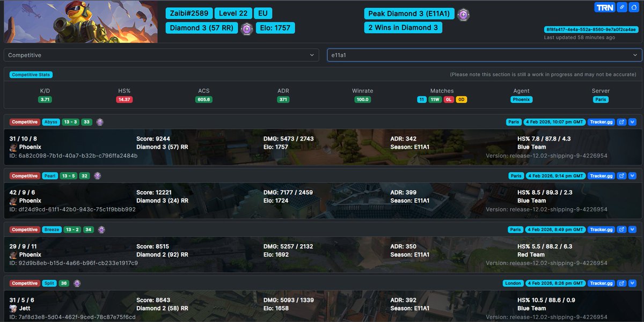
Task: Open Tracker.gg link for Abyss match
Action: (601, 122)
